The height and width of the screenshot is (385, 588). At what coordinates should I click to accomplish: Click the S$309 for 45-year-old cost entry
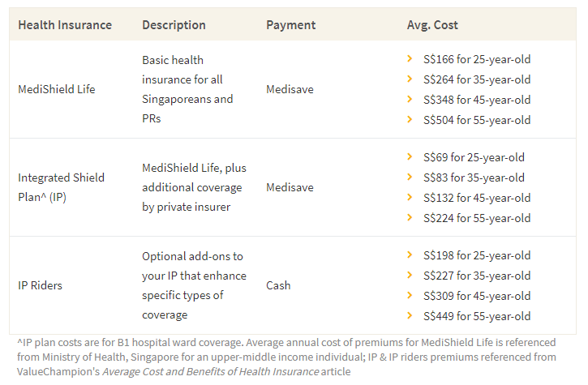pyautogui.click(x=477, y=296)
